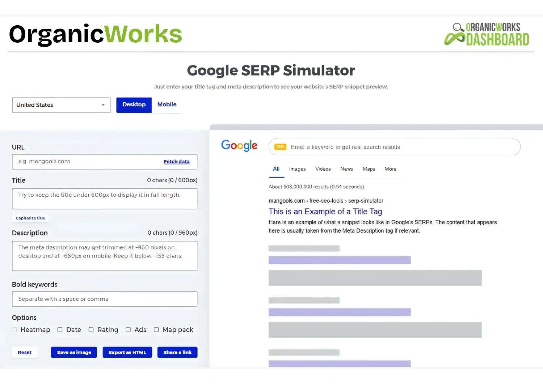Switch to Desktop preview
The image size is (543, 392).
(x=134, y=105)
